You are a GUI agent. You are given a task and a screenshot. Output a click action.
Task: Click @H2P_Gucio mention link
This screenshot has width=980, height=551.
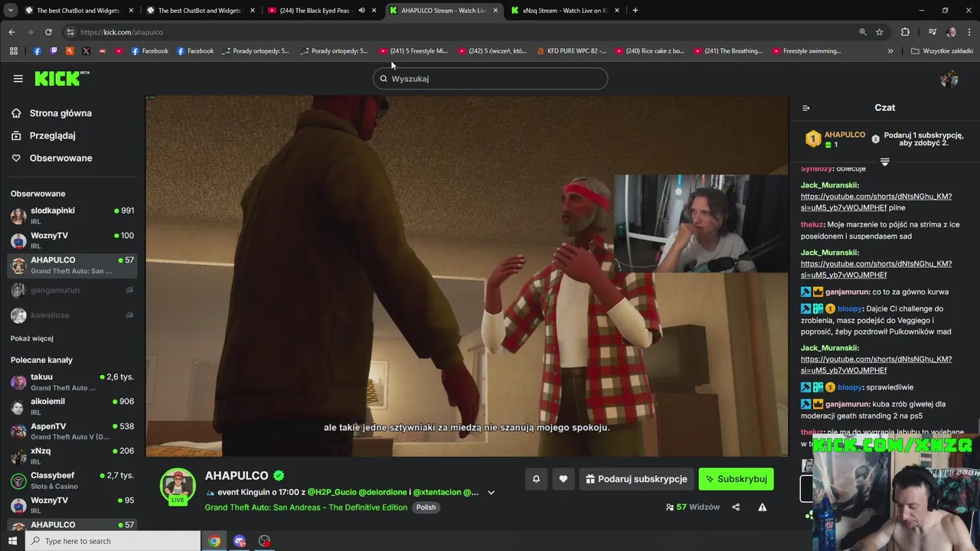pyautogui.click(x=332, y=492)
